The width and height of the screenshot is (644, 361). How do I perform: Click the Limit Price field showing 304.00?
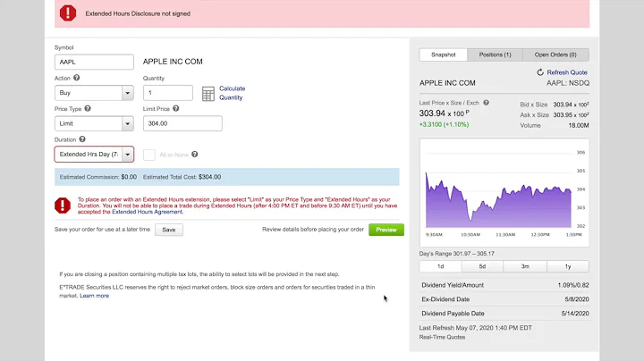pos(182,123)
